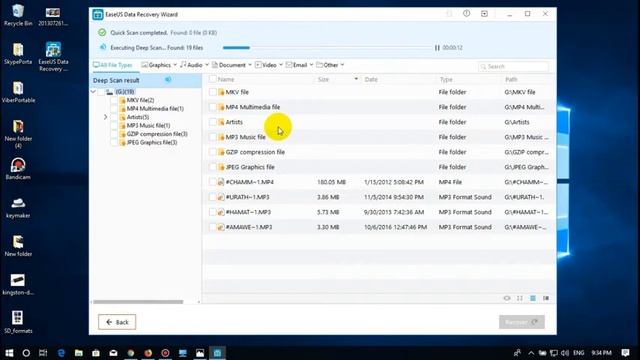The image size is (640, 360).
Task: Open keymaker desktop icon
Action: point(18,207)
